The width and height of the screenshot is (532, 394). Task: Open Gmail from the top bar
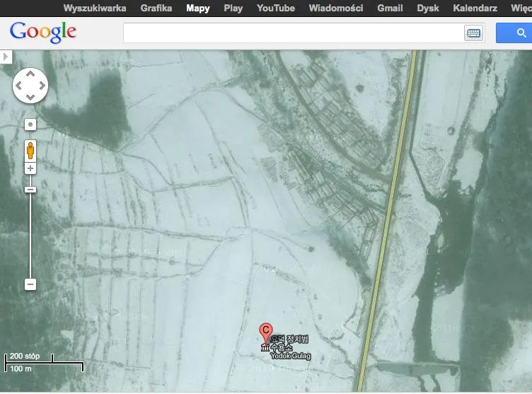390,8
